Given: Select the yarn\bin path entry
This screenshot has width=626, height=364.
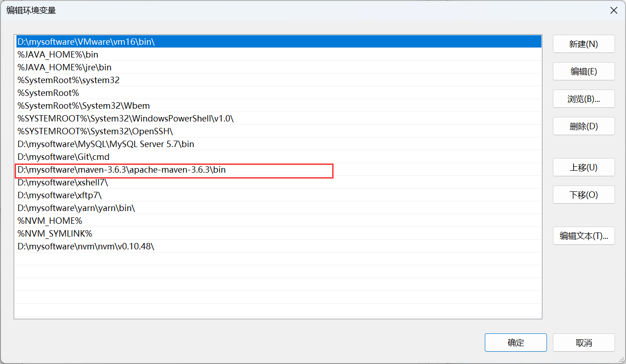Looking at the screenshot, I should click(278, 208).
